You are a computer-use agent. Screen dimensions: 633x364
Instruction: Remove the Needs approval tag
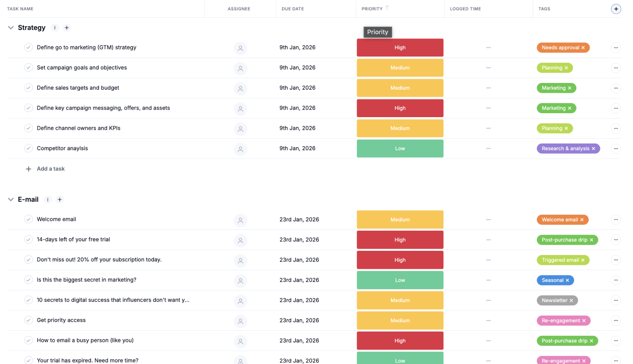coord(583,48)
